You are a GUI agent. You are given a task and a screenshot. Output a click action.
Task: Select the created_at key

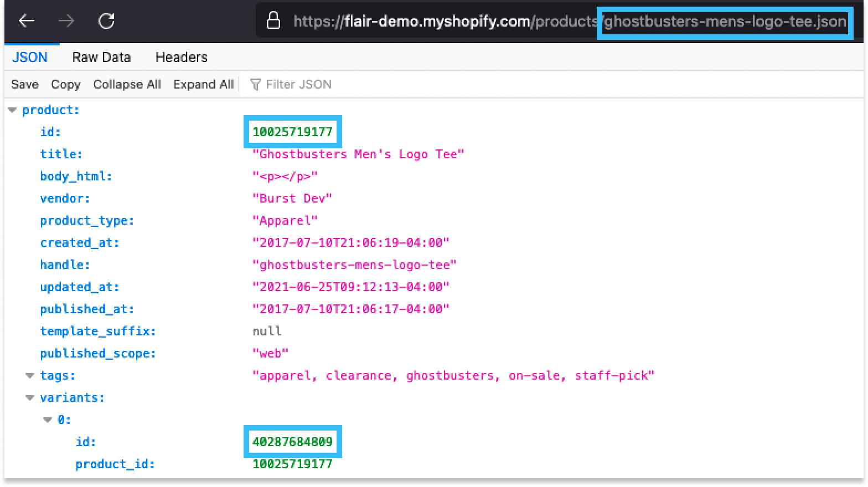(x=80, y=242)
